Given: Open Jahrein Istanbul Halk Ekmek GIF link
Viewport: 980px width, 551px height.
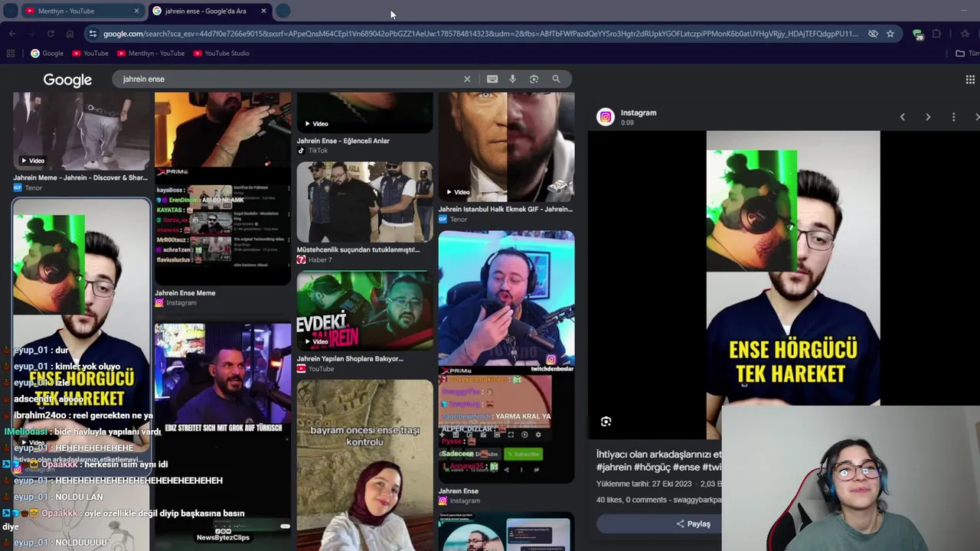Looking at the screenshot, I should pos(505,209).
